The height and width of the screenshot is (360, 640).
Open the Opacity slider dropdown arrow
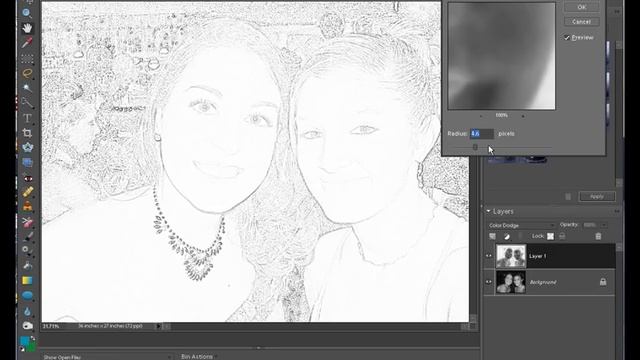(x=604, y=225)
